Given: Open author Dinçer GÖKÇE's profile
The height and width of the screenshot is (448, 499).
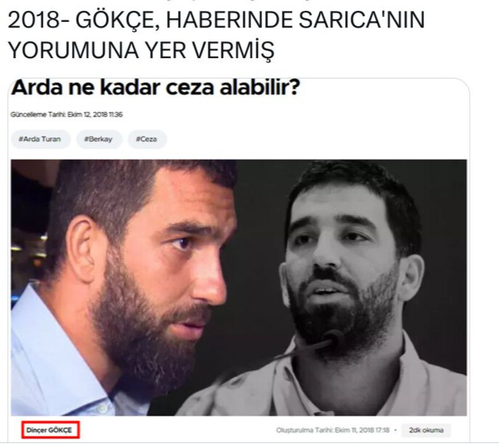Looking at the screenshot, I should [49, 430].
